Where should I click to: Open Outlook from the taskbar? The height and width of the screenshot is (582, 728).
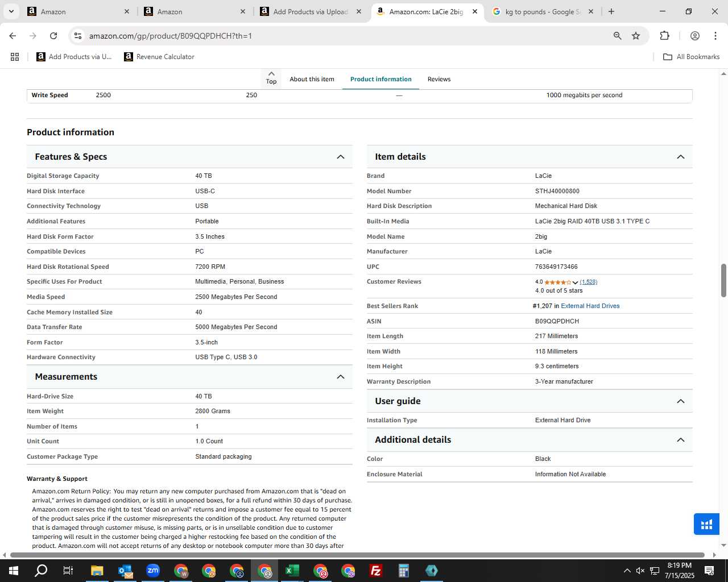point(125,571)
